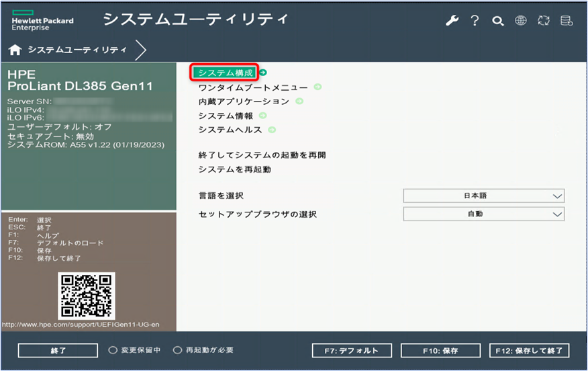
Task: Click arrow icon next to 内蔵アプリケーション
Action: coord(299,101)
